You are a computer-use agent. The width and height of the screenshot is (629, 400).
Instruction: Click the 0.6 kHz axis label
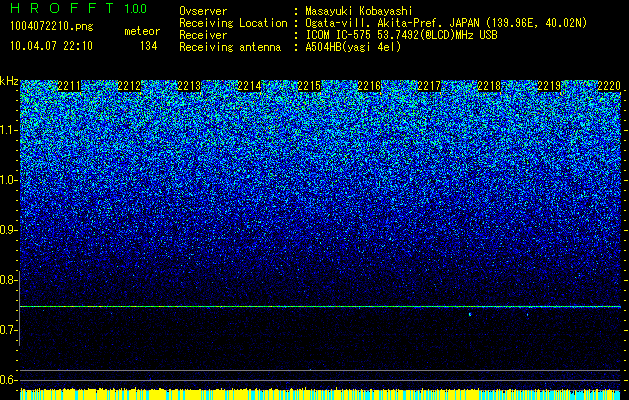pos(8,380)
